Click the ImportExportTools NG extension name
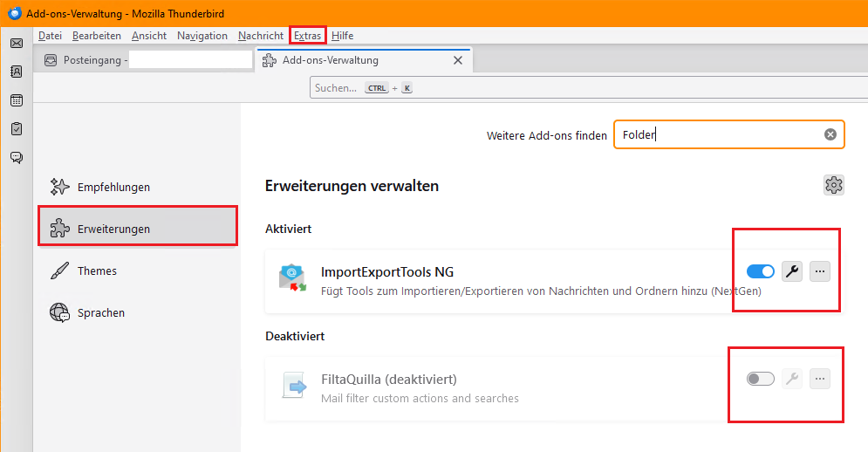Viewport: 868px width, 452px height. pos(387,272)
